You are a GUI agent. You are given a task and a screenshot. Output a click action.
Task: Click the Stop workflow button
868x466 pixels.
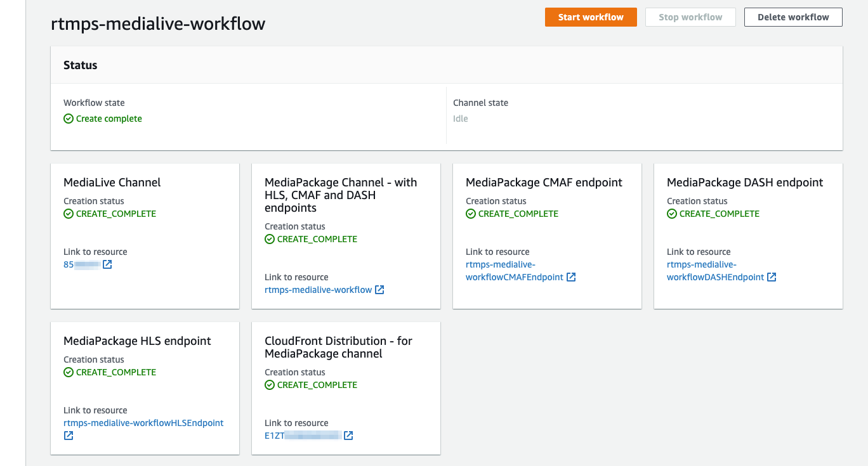click(690, 17)
